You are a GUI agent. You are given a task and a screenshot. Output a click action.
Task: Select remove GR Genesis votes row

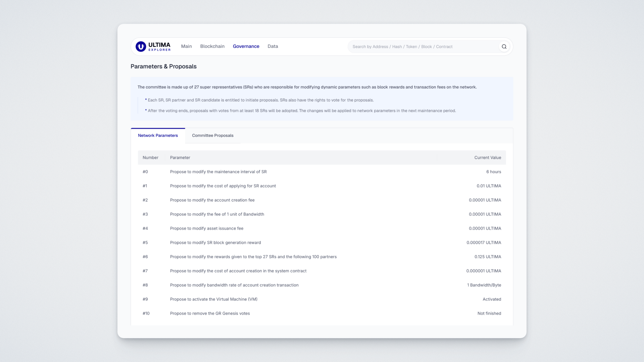click(210, 313)
